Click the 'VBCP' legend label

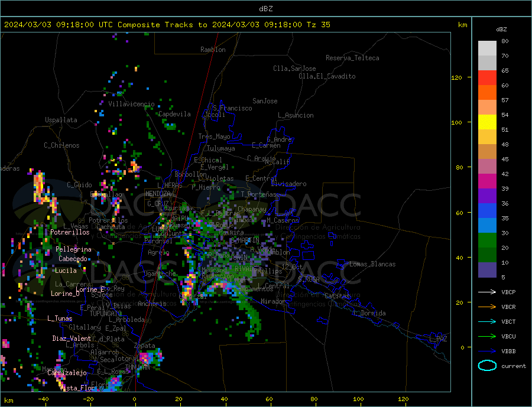tap(508, 292)
